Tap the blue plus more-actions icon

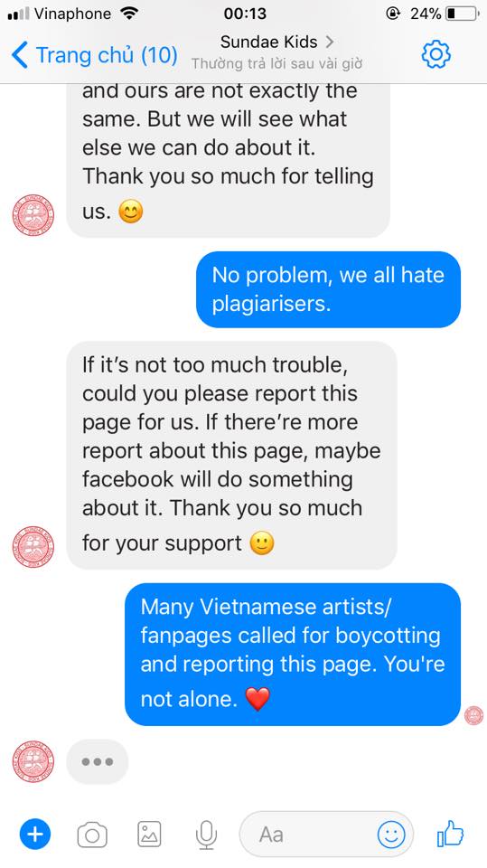coord(35,835)
